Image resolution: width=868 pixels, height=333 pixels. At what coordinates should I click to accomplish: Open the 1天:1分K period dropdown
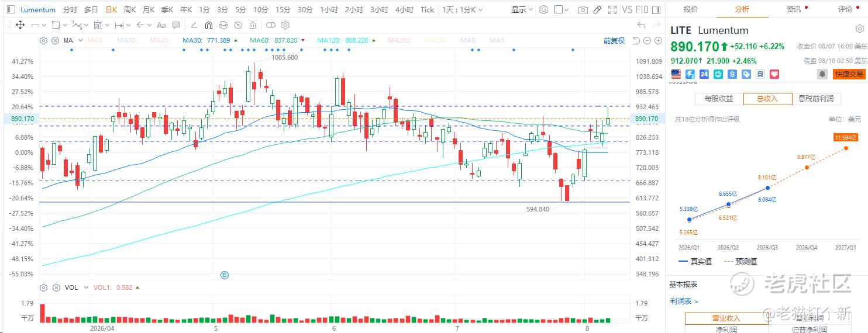point(462,10)
